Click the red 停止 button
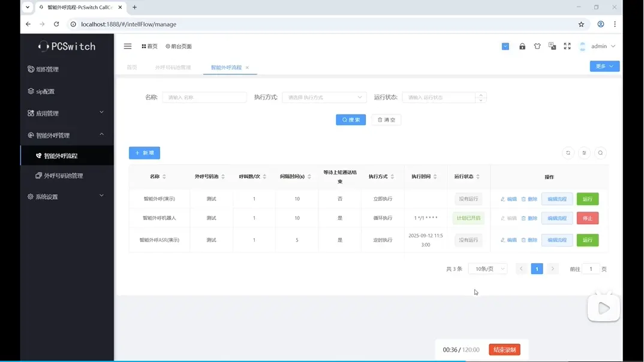 [x=588, y=218]
